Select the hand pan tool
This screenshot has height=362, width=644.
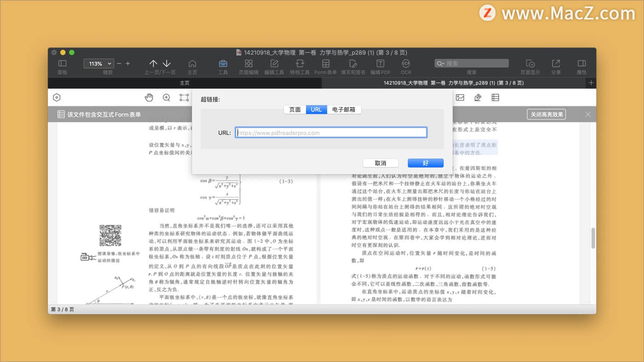coord(149,97)
